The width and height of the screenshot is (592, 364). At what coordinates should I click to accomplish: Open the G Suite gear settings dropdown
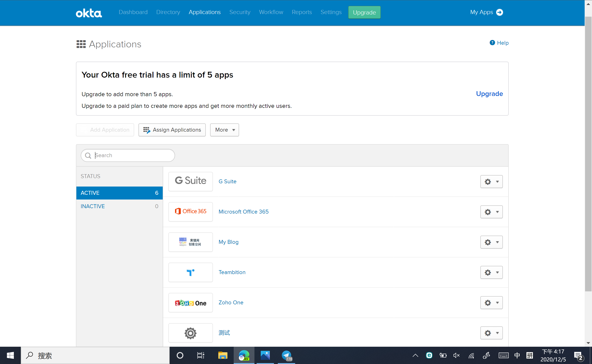[491, 182]
